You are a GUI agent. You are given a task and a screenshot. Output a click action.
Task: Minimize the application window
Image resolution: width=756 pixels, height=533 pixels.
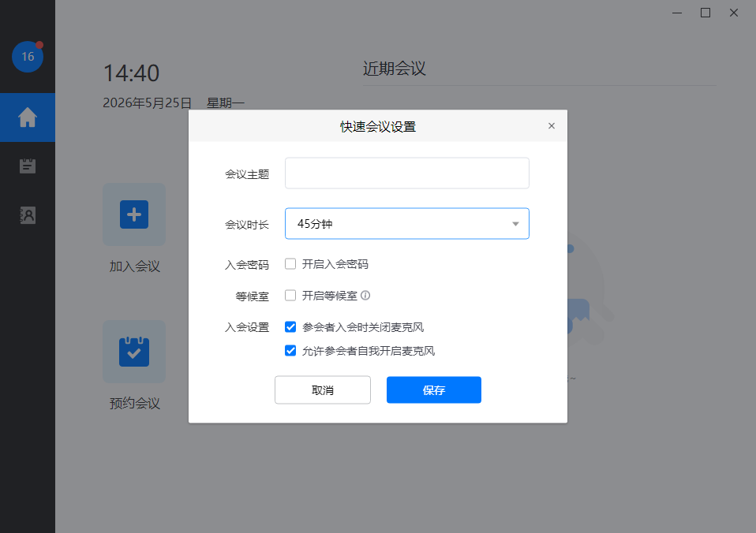pos(677,13)
